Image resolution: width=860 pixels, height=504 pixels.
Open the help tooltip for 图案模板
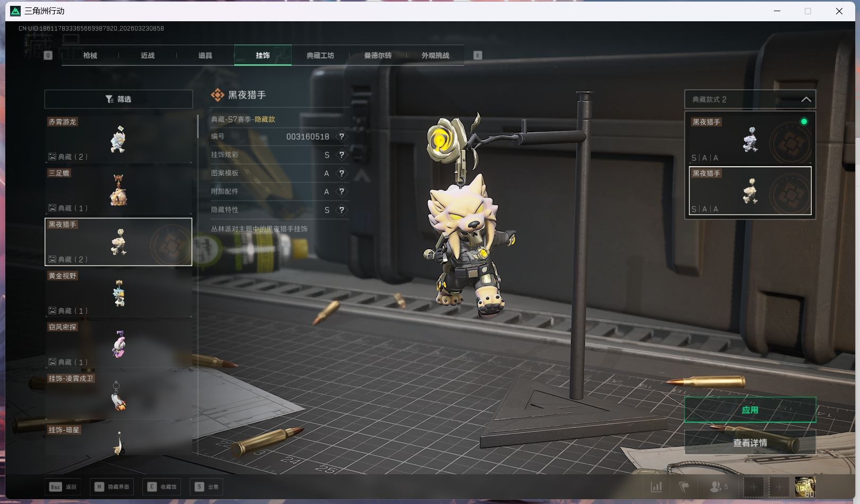coord(342,173)
